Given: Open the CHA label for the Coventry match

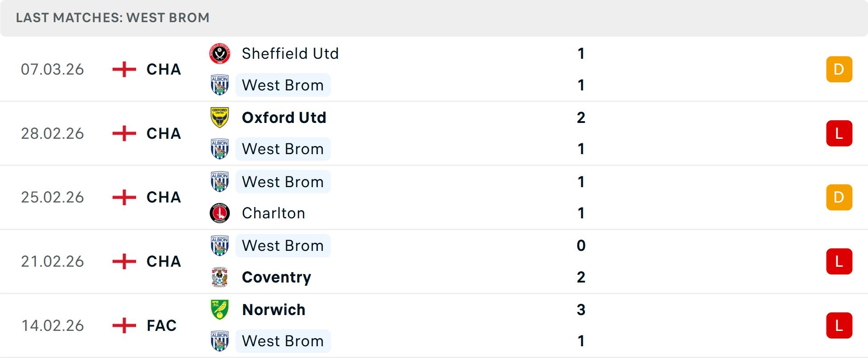Looking at the screenshot, I should pyautogui.click(x=163, y=261).
